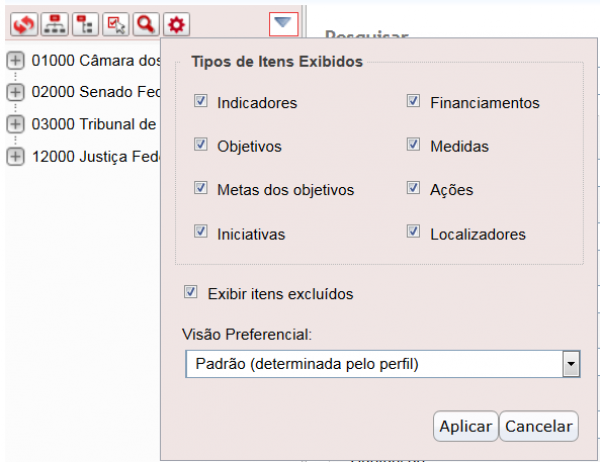Toggle the Exibir itens excluídos checkbox
Viewport: 600px width, 462px height.
pyautogui.click(x=190, y=293)
